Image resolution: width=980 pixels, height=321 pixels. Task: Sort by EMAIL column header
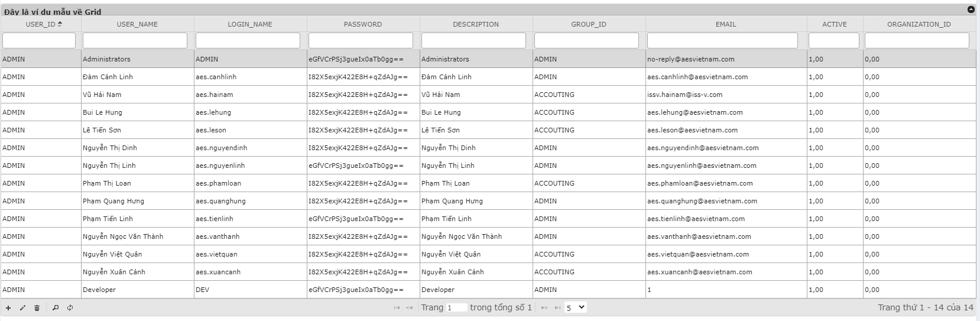[726, 24]
